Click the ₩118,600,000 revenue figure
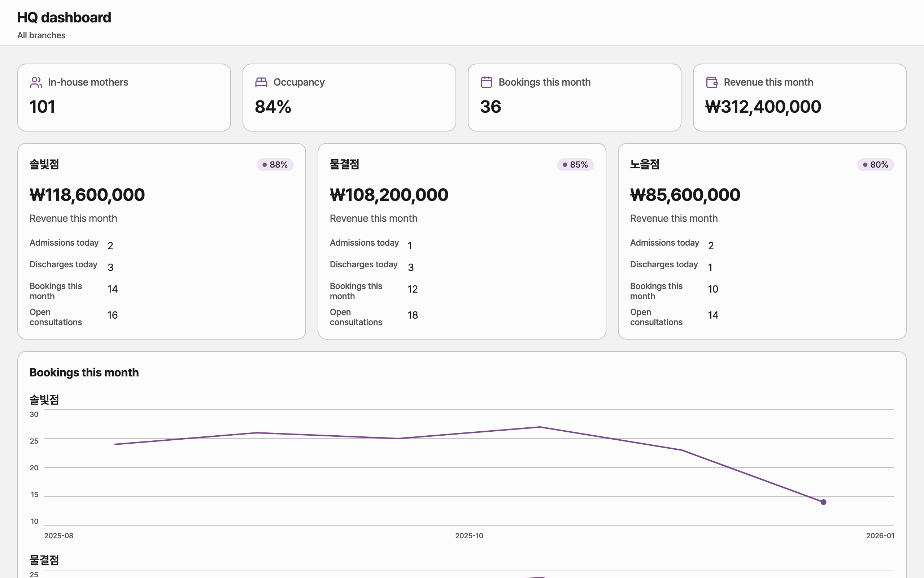This screenshot has height=578, width=924. 87,195
